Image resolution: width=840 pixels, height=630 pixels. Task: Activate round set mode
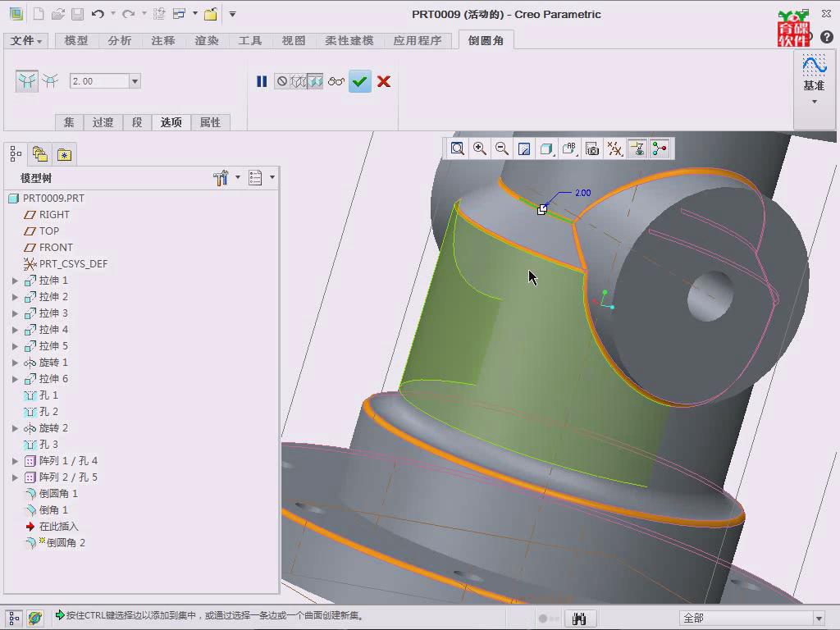coord(27,81)
